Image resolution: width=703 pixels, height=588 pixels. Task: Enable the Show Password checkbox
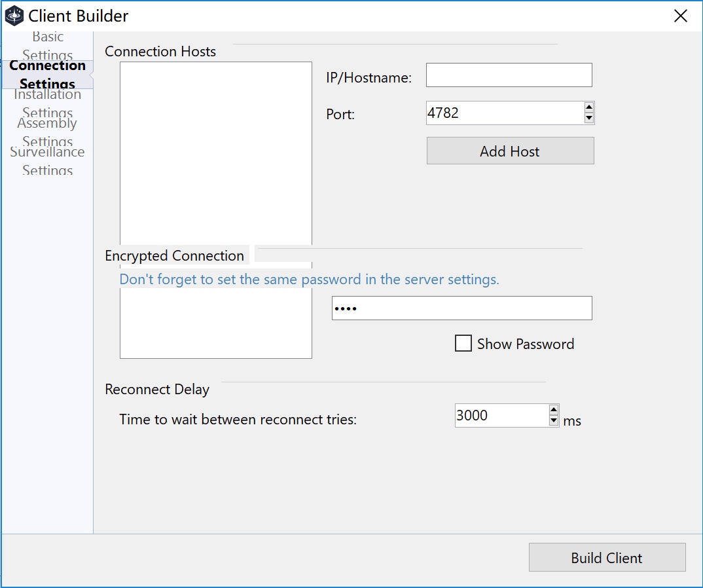pyautogui.click(x=463, y=343)
